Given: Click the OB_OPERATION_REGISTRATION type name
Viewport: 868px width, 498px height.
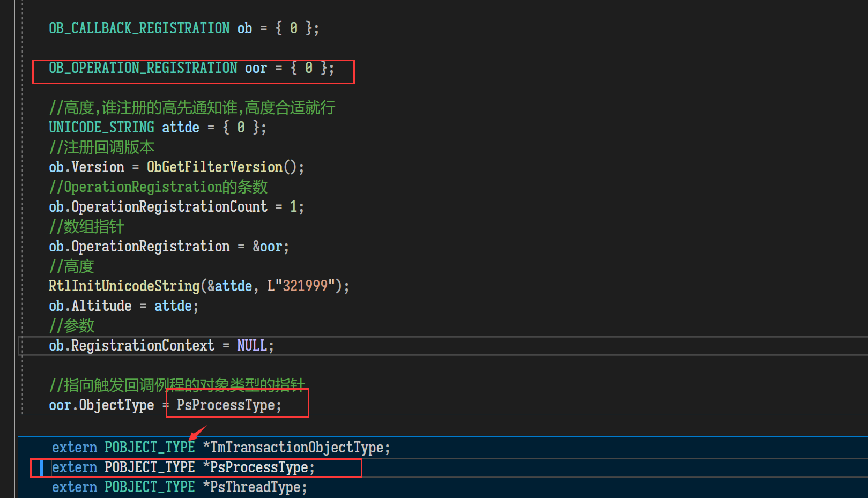Looking at the screenshot, I should pos(143,68).
